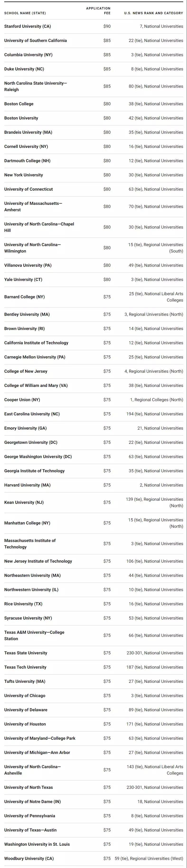Click the Stanford University (CA) school name
The width and height of the screenshot is (187, 868).
point(27,26)
